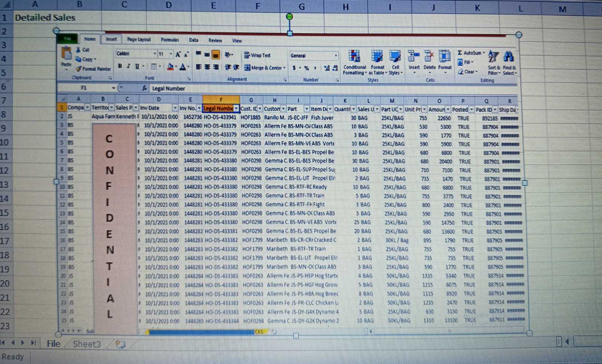The image size is (602, 364).
Task: Switch to the Formulas ribbon tab
Action: (170, 40)
